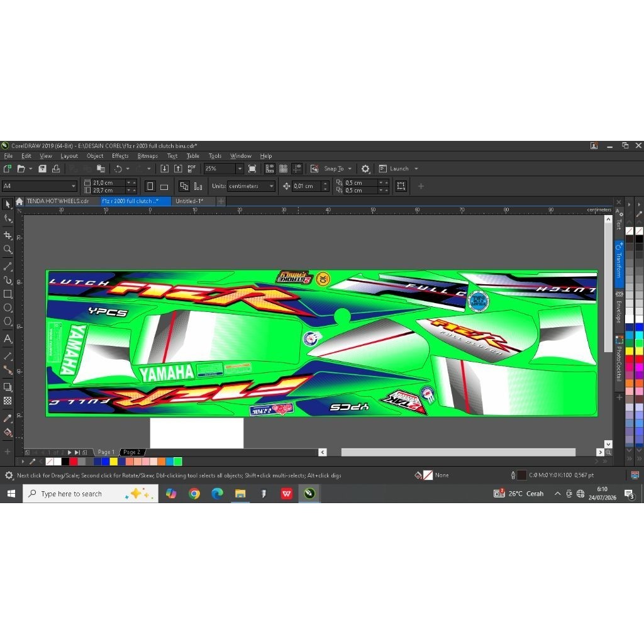Click the green swatch in document palette

[x=178, y=462]
